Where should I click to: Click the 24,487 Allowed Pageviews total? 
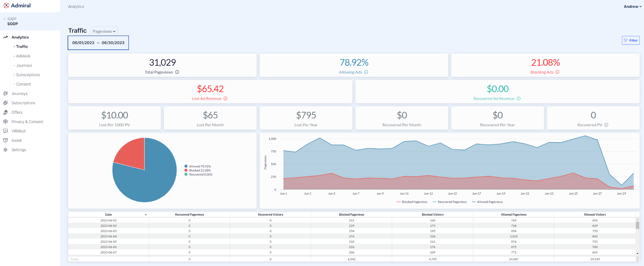[x=514, y=259]
